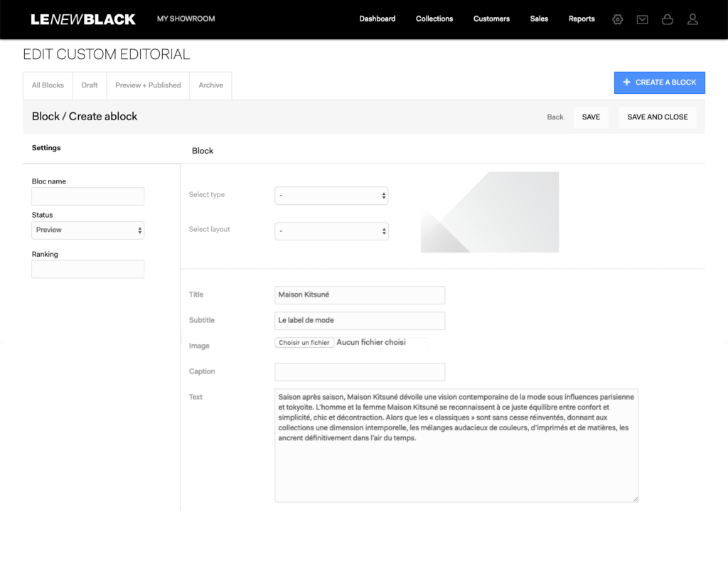
Task: Click the Title field containing Maison Kitsuné
Action: tap(360, 295)
